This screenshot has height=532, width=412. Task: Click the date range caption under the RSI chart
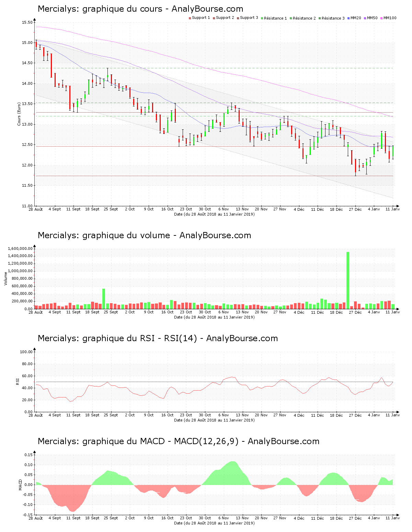point(214,420)
